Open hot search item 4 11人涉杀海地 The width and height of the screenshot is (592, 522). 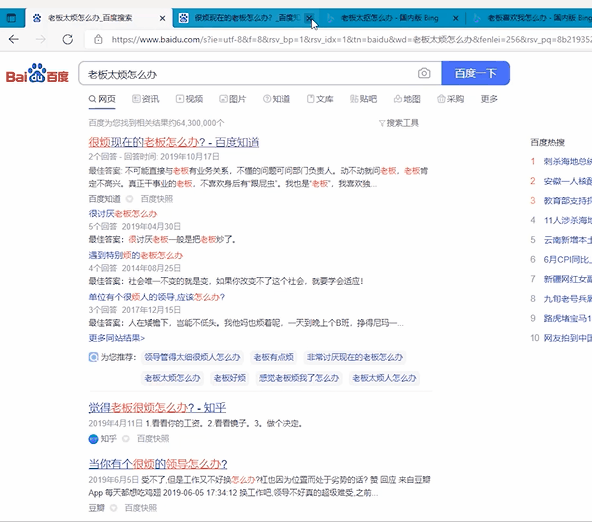567,220
